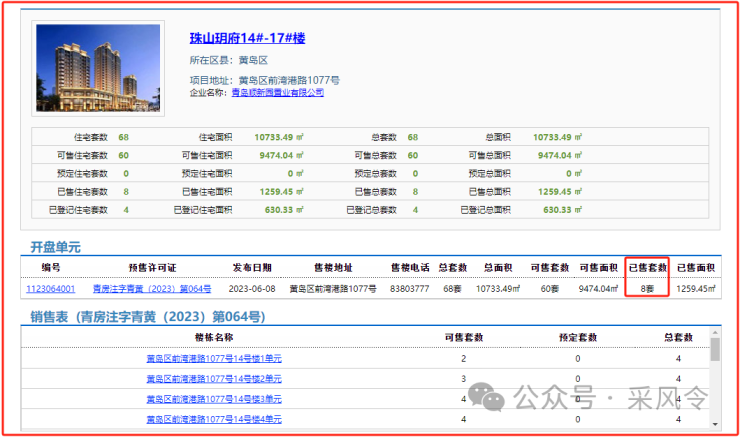This screenshot has width=740, height=437.
Task: Click the 预售许可证 column header
Action: (151, 267)
